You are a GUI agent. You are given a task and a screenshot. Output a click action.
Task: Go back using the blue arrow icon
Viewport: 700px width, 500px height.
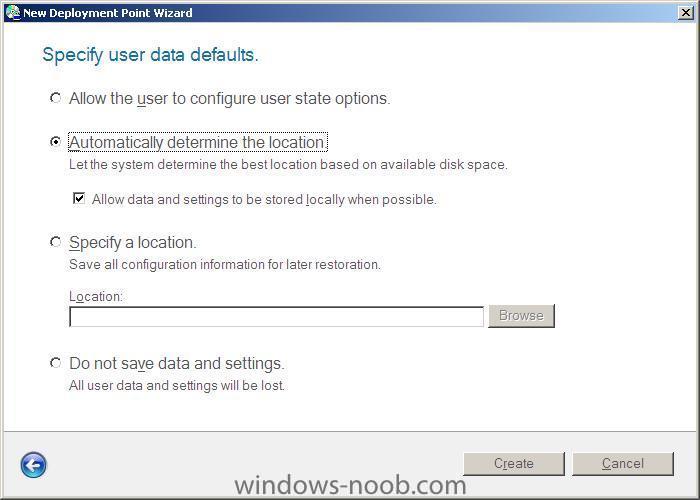(33, 465)
